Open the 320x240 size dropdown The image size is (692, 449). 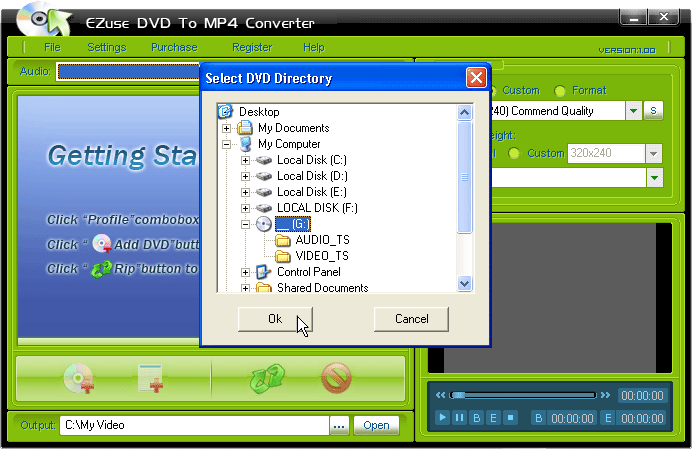[x=654, y=154]
